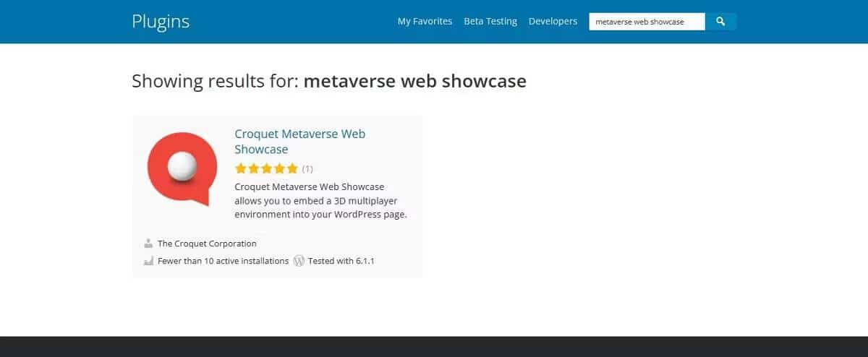Open Croquet Metaverse Web Showcase plugin link
868x357 pixels.
299,142
